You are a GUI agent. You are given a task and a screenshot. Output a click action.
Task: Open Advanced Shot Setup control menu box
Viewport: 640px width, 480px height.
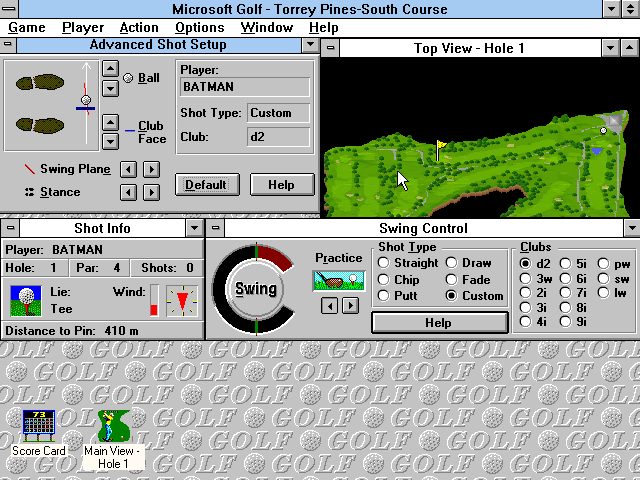(x=8, y=44)
